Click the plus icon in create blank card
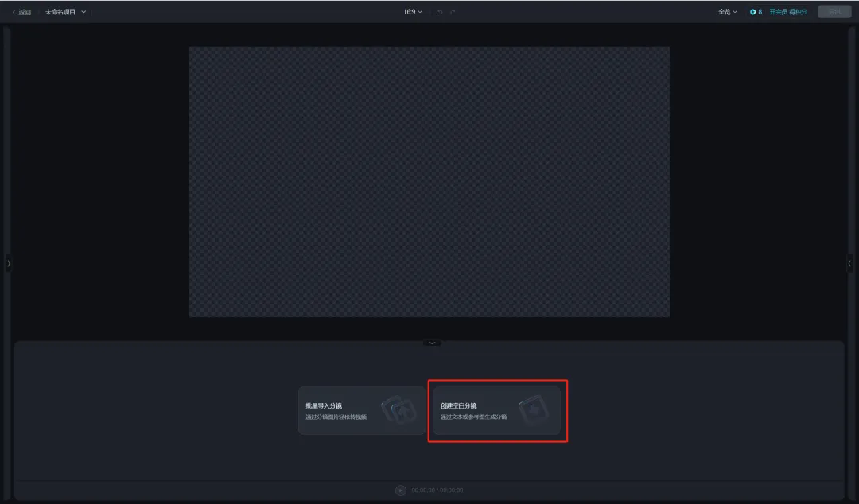859x504 pixels. 534,410
